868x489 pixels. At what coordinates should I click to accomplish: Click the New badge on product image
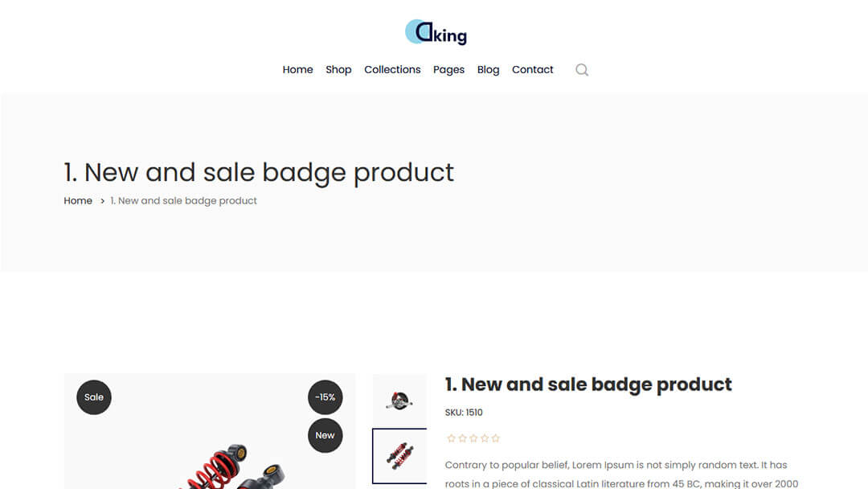coord(325,435)
